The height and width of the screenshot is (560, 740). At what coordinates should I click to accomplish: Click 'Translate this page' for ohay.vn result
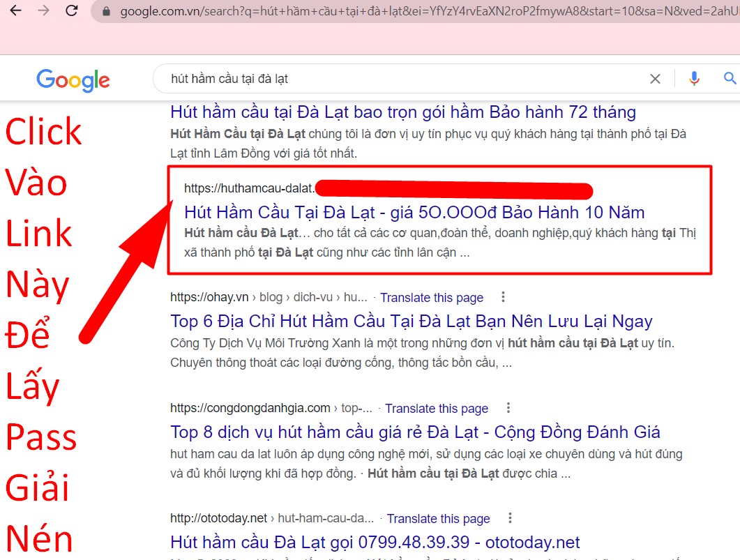tap(432, 298)
